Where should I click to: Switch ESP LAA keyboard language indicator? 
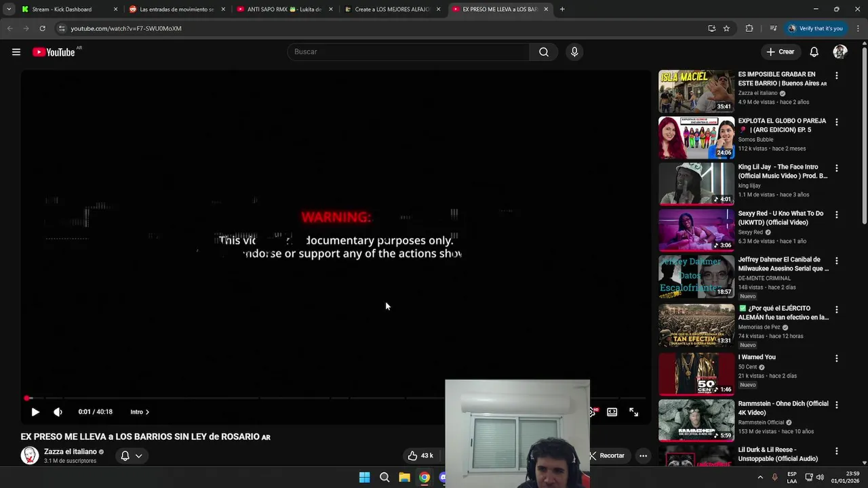click(x=792, y=477)
